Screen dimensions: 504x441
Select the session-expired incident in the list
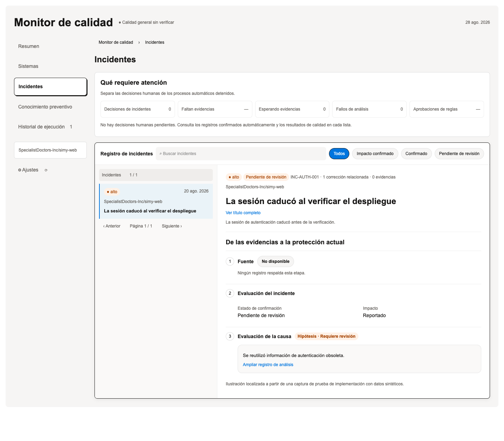click(156, 201)
